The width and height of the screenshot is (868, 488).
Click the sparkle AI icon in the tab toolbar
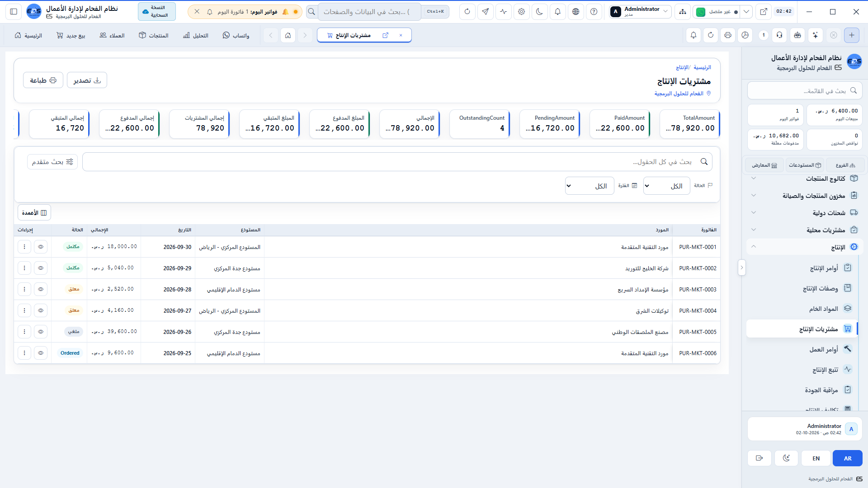point(815,35)
